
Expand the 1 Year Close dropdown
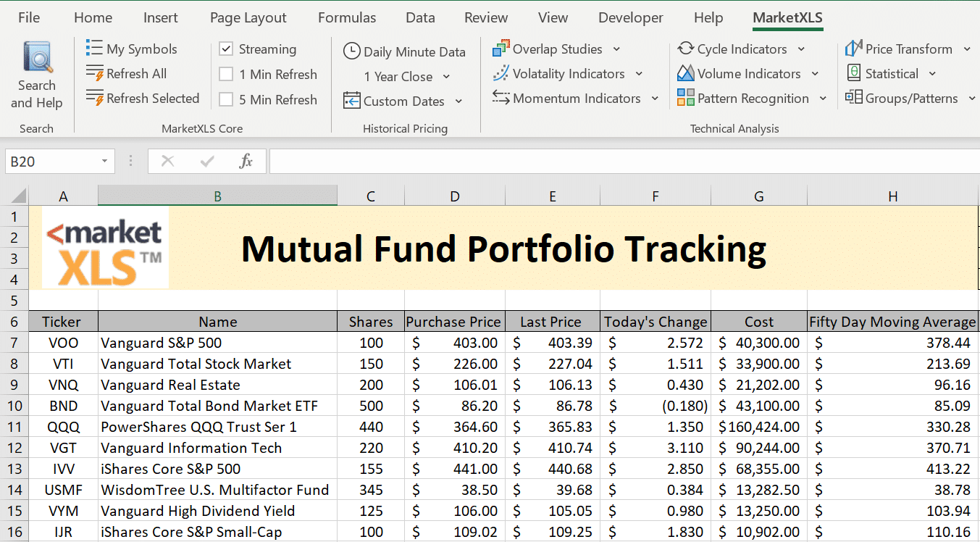point(446,77)
